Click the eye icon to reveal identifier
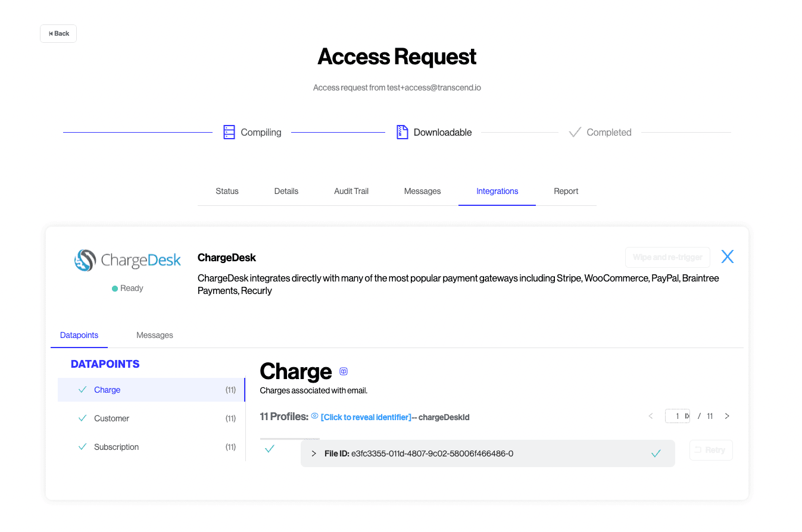Screen dimensions: 802x532 [x=315, y=417]
